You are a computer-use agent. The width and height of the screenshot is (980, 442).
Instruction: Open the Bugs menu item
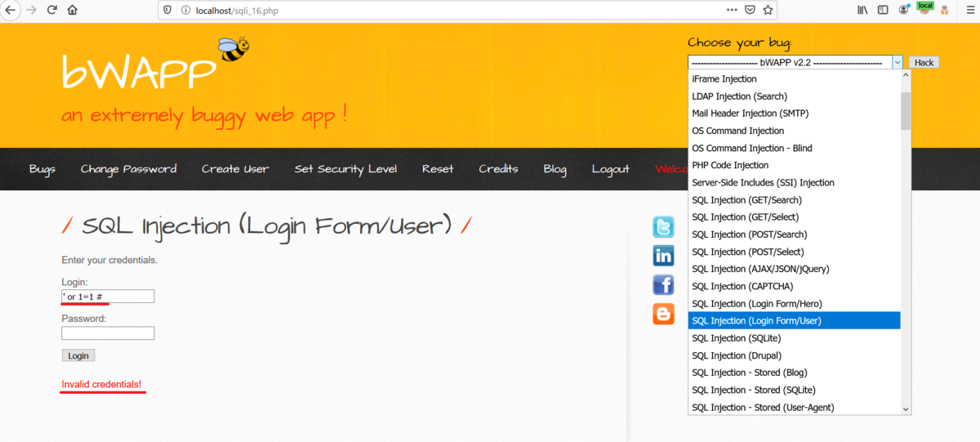(42, 169)
